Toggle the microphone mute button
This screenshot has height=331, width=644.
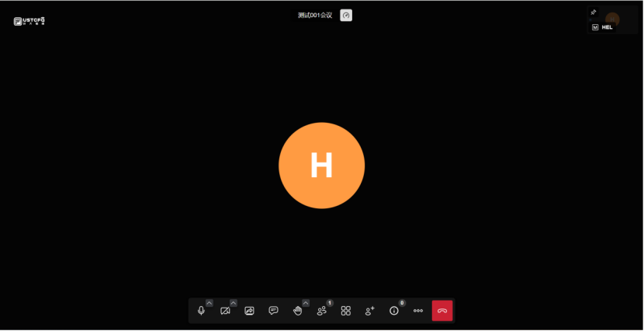coord(201,311)
